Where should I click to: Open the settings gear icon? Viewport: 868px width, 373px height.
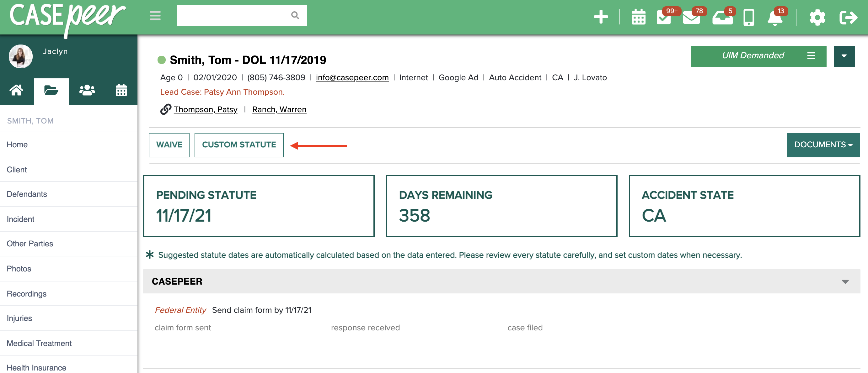[817, 17]
